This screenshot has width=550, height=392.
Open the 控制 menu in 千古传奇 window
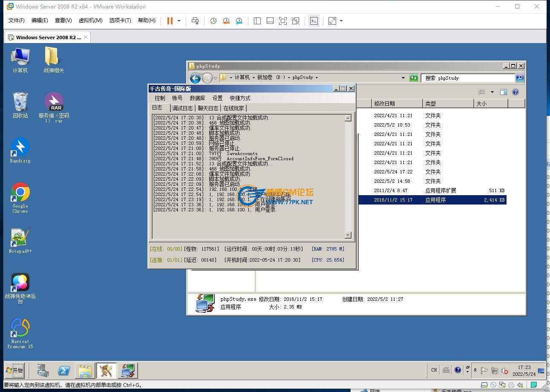tap(160, 98)
